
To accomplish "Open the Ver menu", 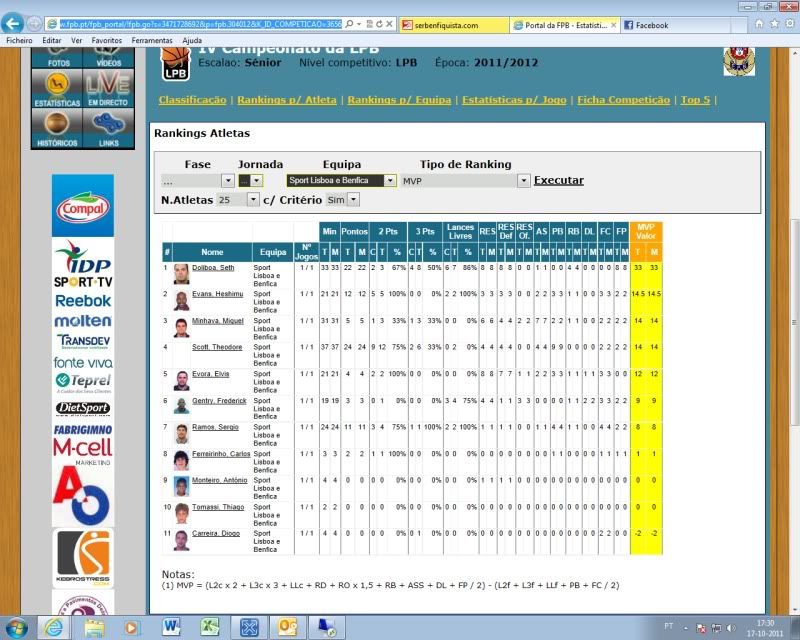I will pos(77,40).
